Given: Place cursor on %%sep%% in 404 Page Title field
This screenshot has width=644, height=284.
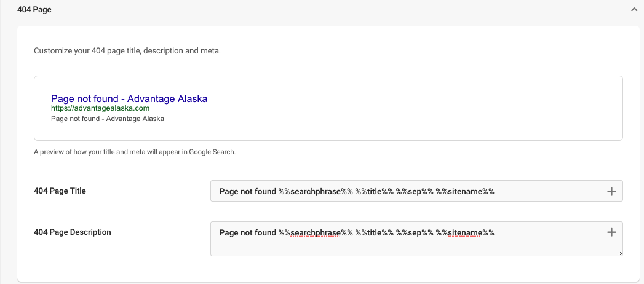Looking at the screenshot, I should tap(415, 191).
